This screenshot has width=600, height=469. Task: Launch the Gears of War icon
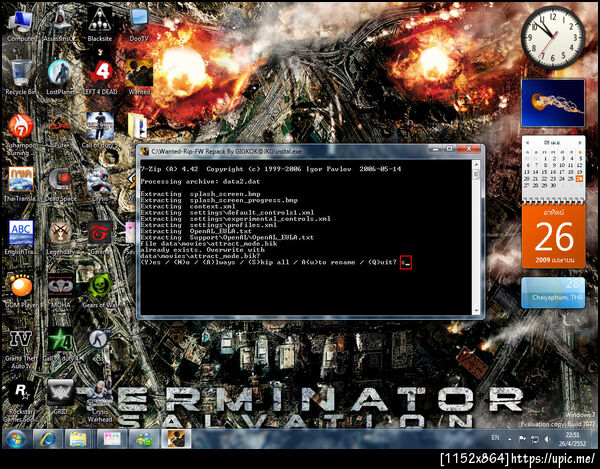[x=99, y=290]
